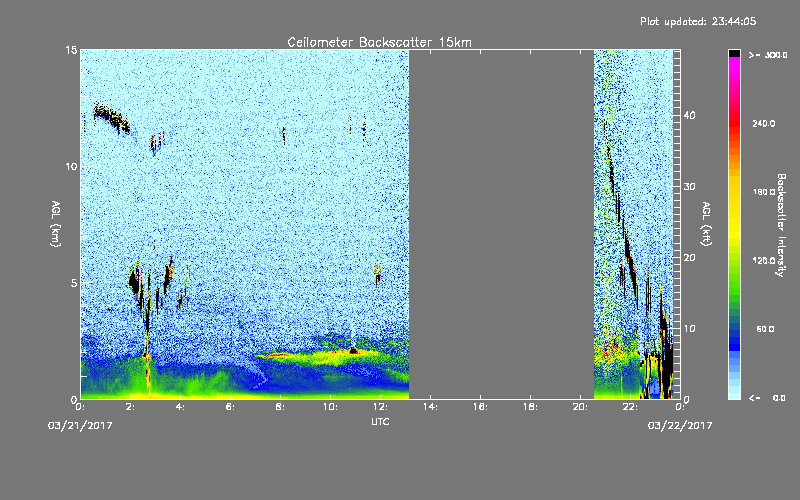The width and height of the screenshot is (800, 500).
Task: Click the '30' kft tick label
Action: (x=689, y=187)
